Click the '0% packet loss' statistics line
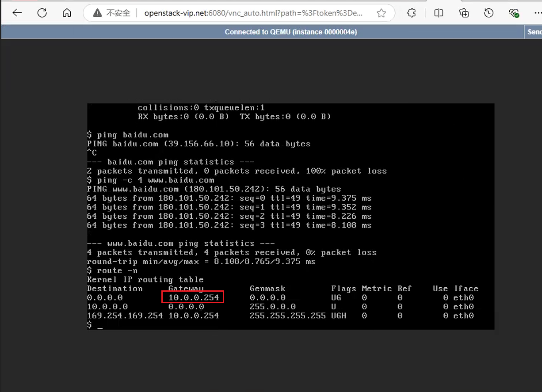This screenshot has height=392, width=542. pyautogui.click(x=232, y=252)
